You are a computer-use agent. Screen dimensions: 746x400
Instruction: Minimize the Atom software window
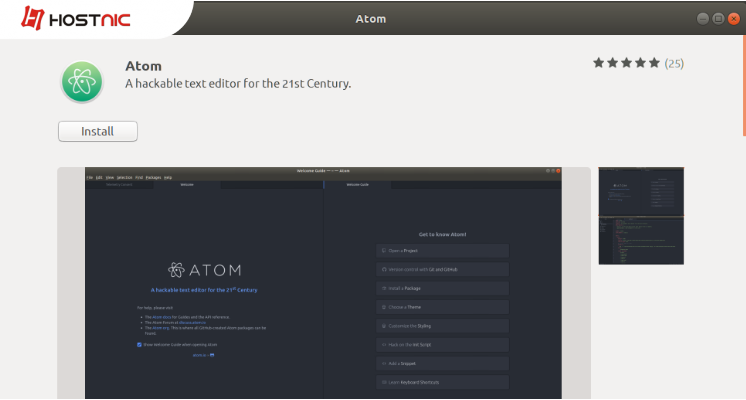tap(702, 19)
